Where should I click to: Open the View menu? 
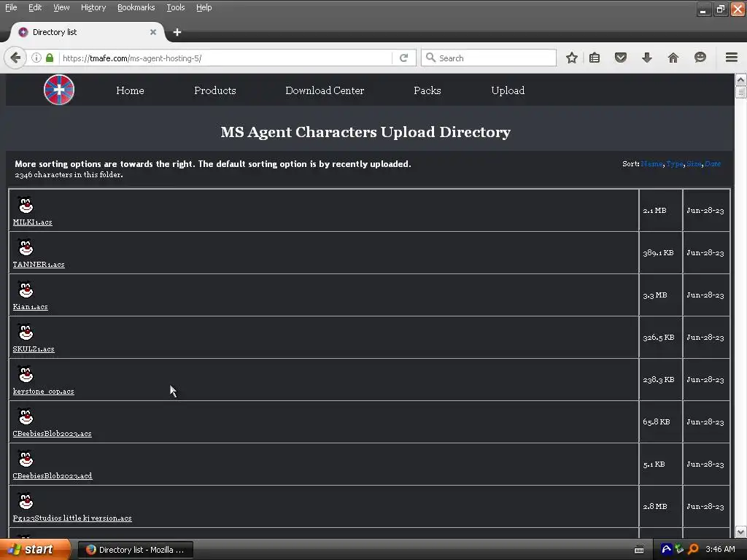(x=61, y=7)
